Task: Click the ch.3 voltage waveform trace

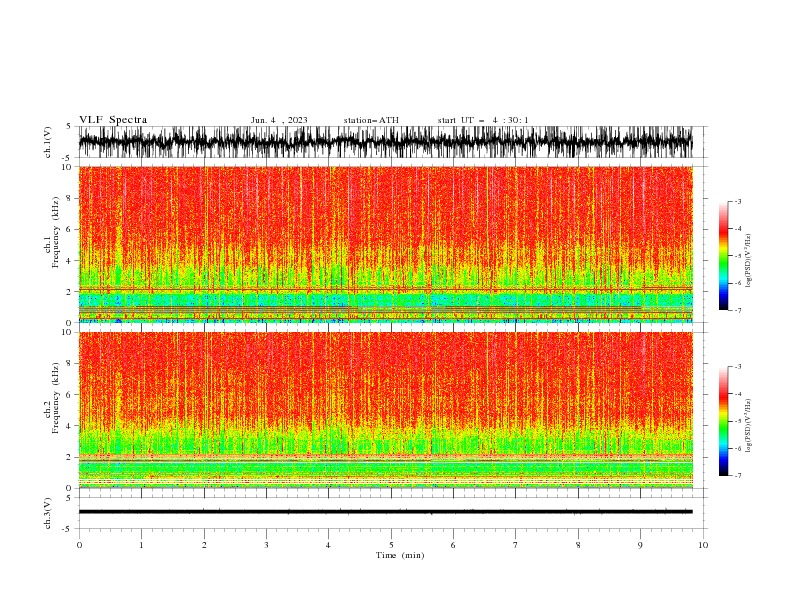Action: (385, 512)
